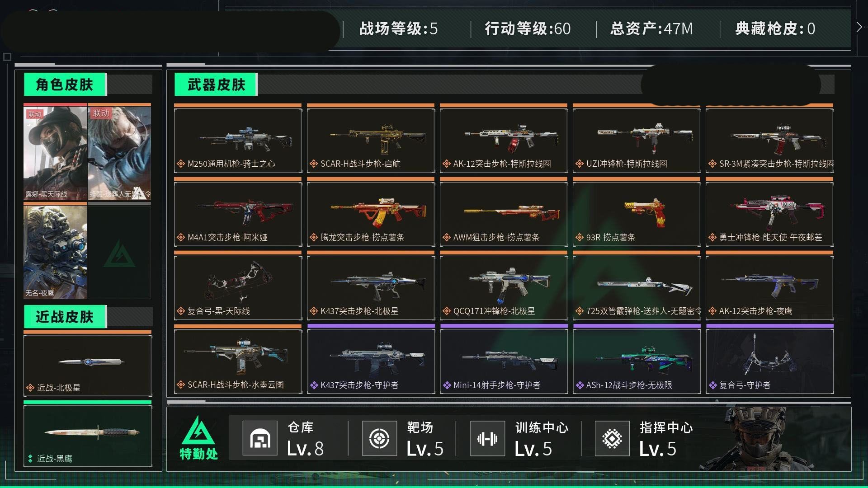Select the 角色皮肤 section header
Screen dimensions: 868x488
tap(65, 84)
